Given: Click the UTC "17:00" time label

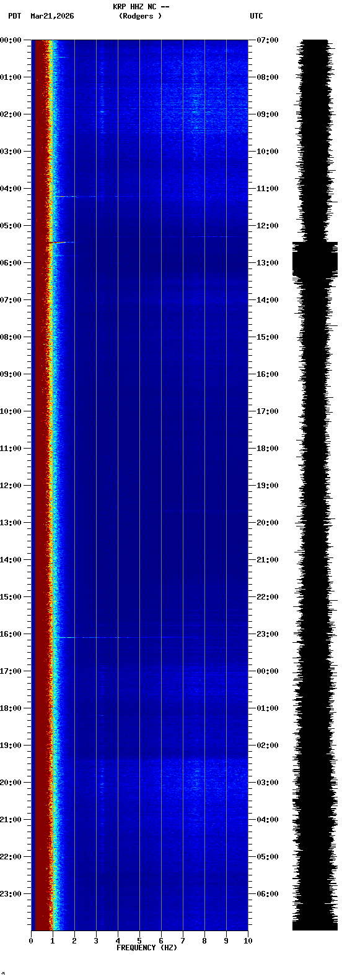Looking at the screenshot, I should tap(268, 411).
